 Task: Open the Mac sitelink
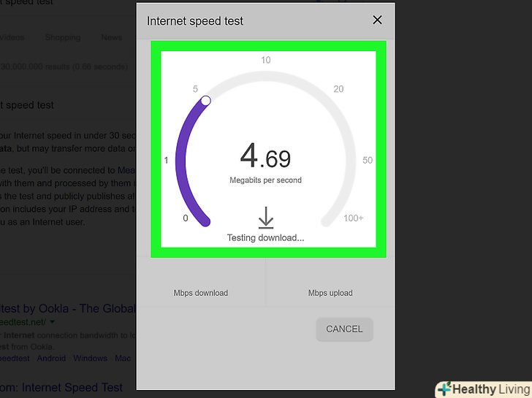click(123, 358)
